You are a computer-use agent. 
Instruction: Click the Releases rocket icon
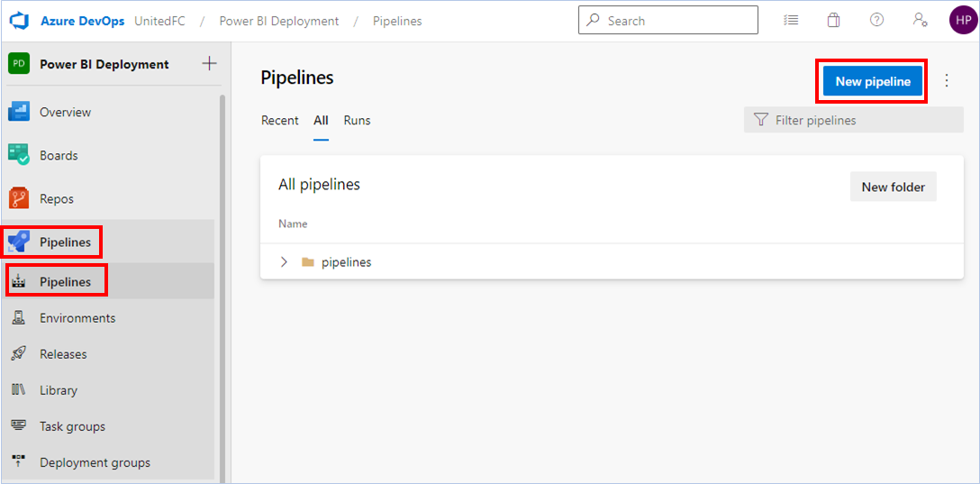coord(19,354)
